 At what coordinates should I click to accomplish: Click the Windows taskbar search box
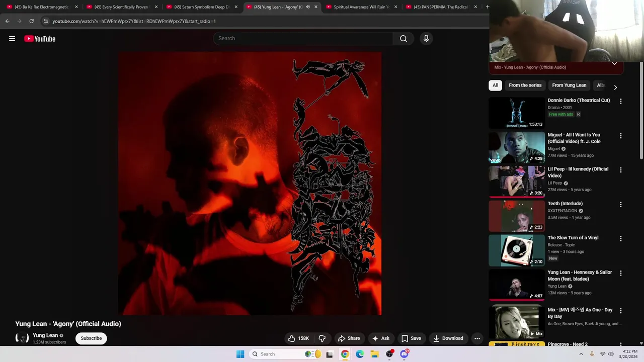(x=285, y=354)
